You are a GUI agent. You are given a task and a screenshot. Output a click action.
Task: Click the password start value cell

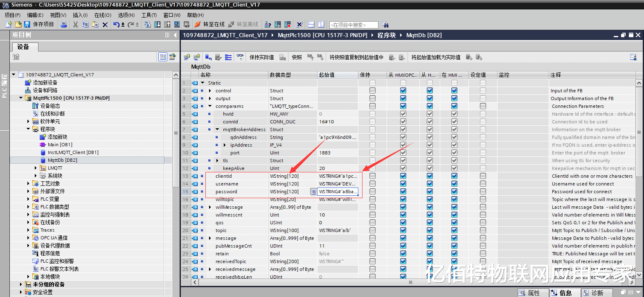[x=338, y=192]
